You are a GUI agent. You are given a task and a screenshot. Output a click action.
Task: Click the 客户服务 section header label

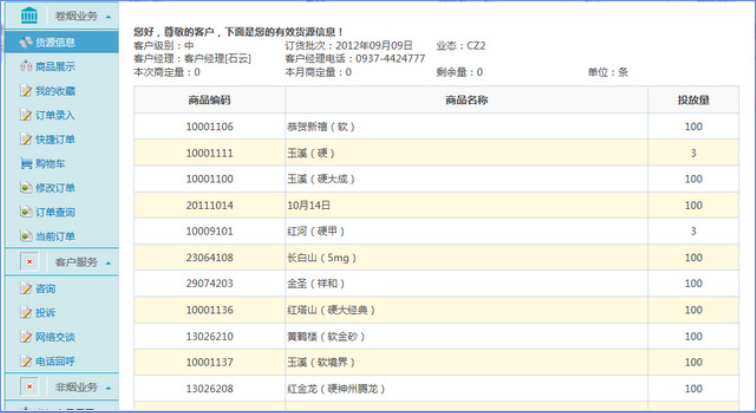tap(76, 262)
